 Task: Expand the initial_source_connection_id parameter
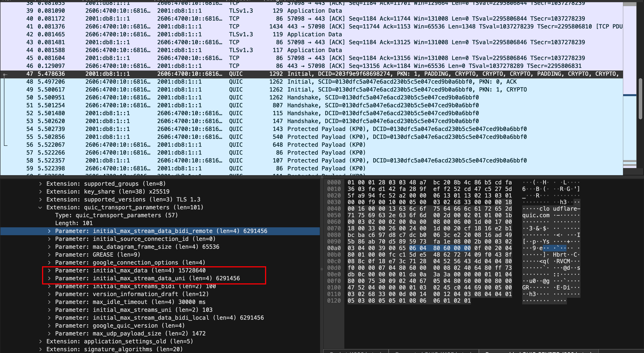tap(49, 239)
